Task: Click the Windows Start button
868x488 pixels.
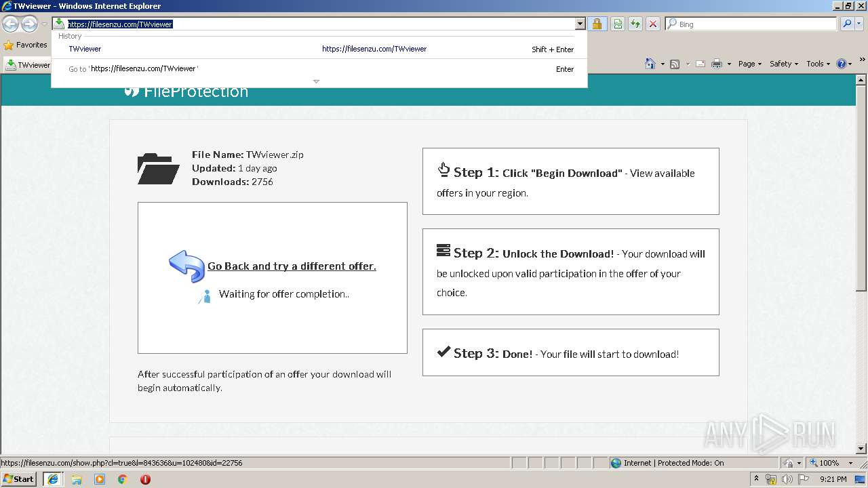Action: [19, 479]
